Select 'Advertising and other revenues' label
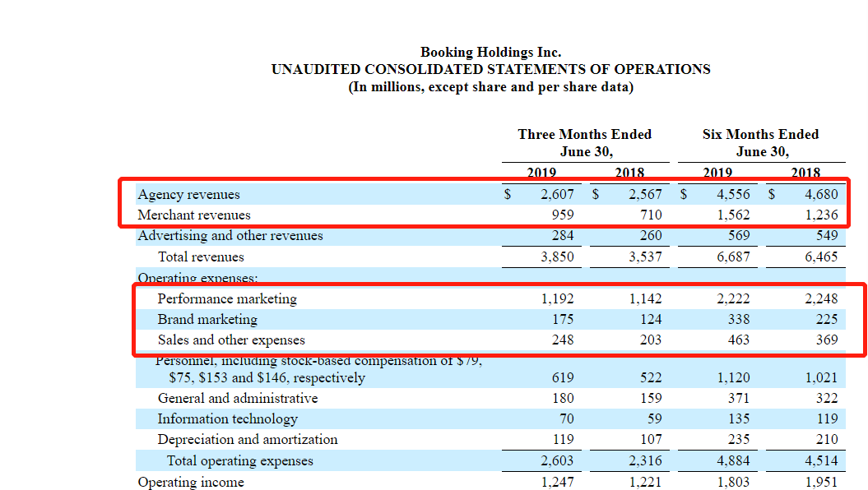Image resolution: width=868 pixels, height=490 pixels. point(230,236)
